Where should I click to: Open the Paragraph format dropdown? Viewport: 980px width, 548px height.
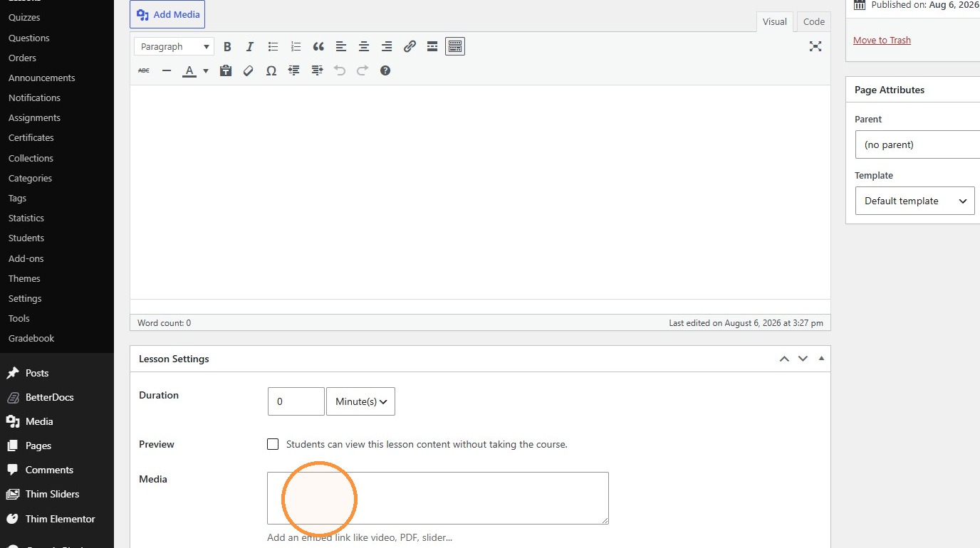click(x=174, y=46)
